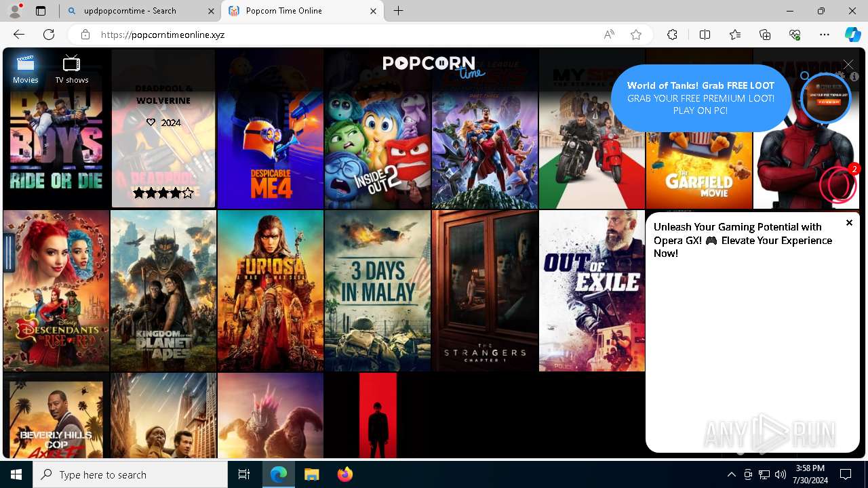Open the motorcycle and scooter movie poster
This screenshot has width=868, height=488.
(592, 129)
